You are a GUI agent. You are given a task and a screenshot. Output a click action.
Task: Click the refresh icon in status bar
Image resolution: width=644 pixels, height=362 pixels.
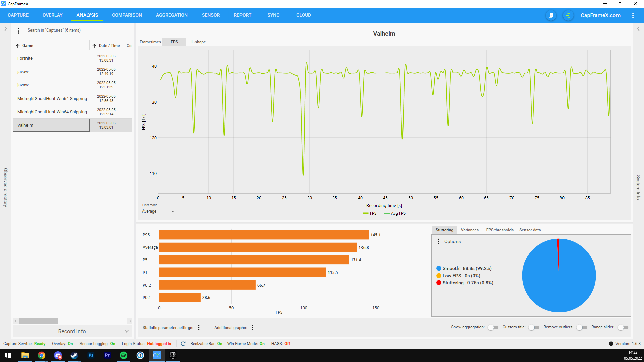coord(183,344)
